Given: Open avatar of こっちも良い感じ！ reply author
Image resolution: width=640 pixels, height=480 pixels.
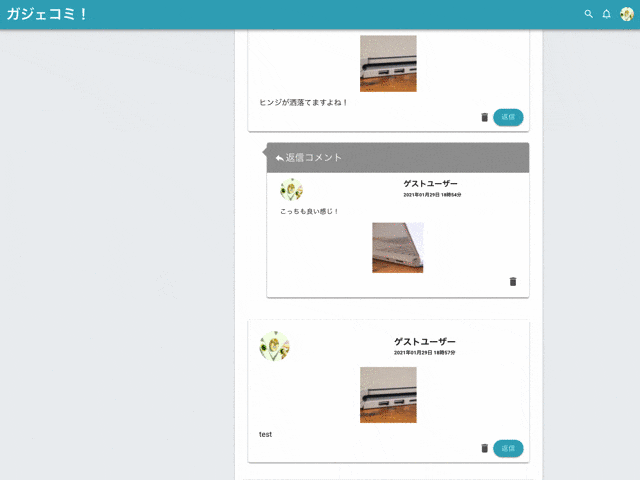Looking at the screenshot, I should (291, 190).
